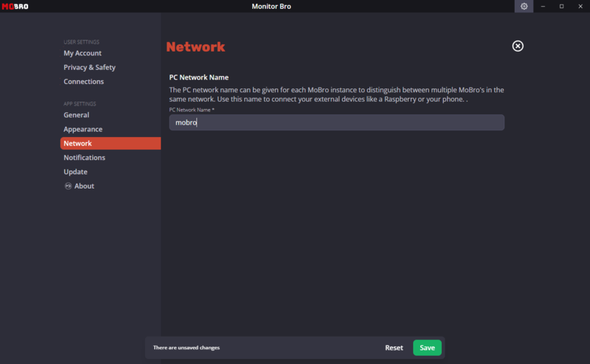Viewport: 590px width, 364px height.
Task: Close the Monitor Bro window
Action: click(580, 7)
